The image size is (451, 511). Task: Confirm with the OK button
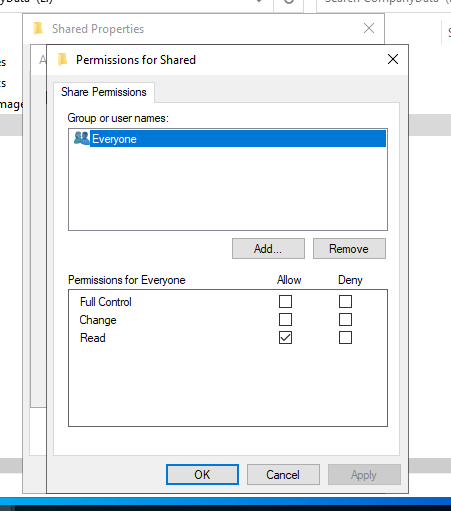click(x=202, y=474)
